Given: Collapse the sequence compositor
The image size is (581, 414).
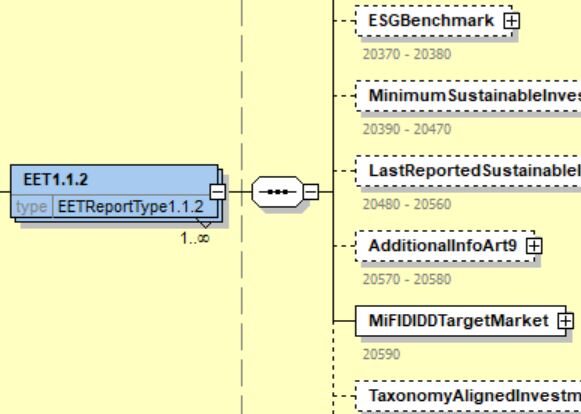Looking at the screenshot, I should click(311, 192).
